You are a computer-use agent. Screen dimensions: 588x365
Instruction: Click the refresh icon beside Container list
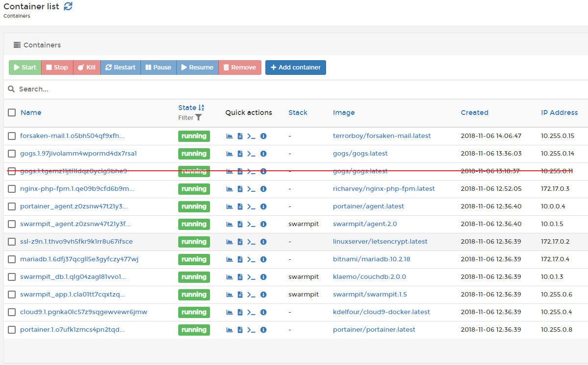pyautogui.click(x=68, y=6)
